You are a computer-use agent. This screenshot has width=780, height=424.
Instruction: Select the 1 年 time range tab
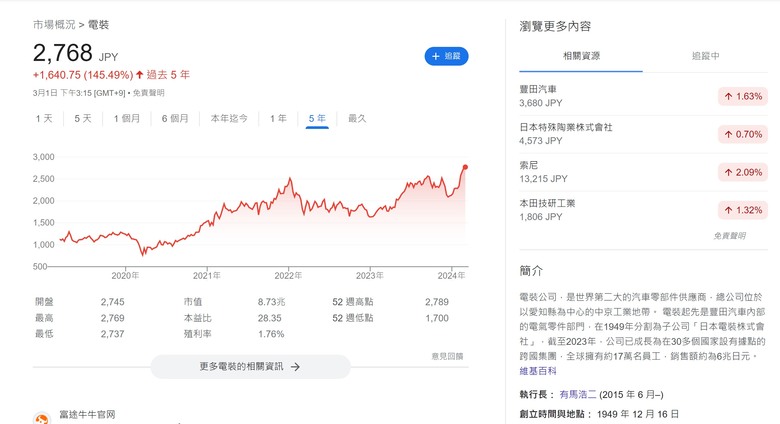278,118
